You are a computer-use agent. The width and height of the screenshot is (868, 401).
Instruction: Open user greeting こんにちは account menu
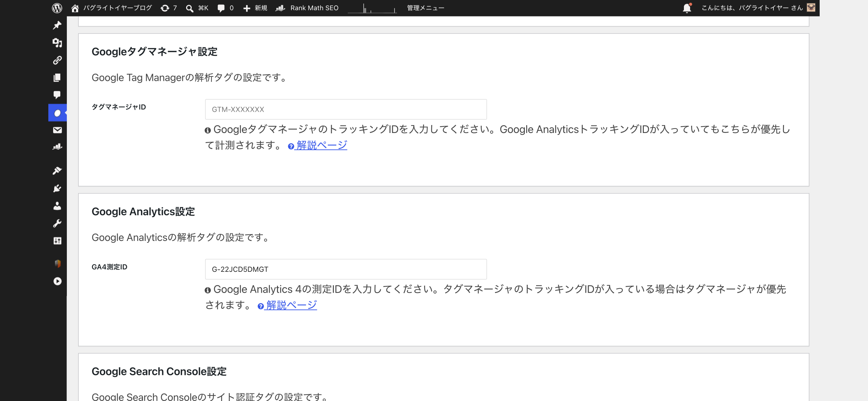click(752, 8)
